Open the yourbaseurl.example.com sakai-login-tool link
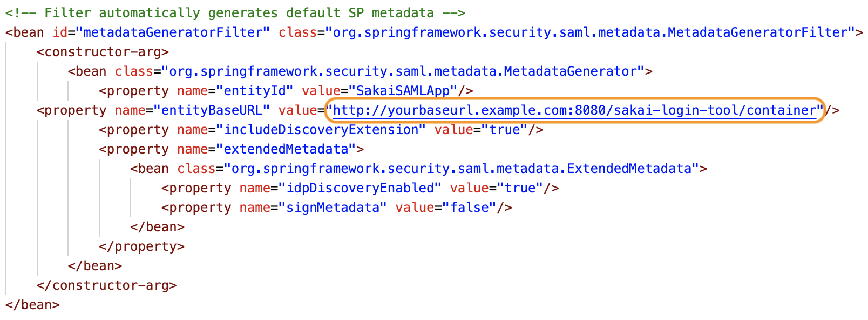Viewport: 868px width, 320px height. (x=574, y=110)
